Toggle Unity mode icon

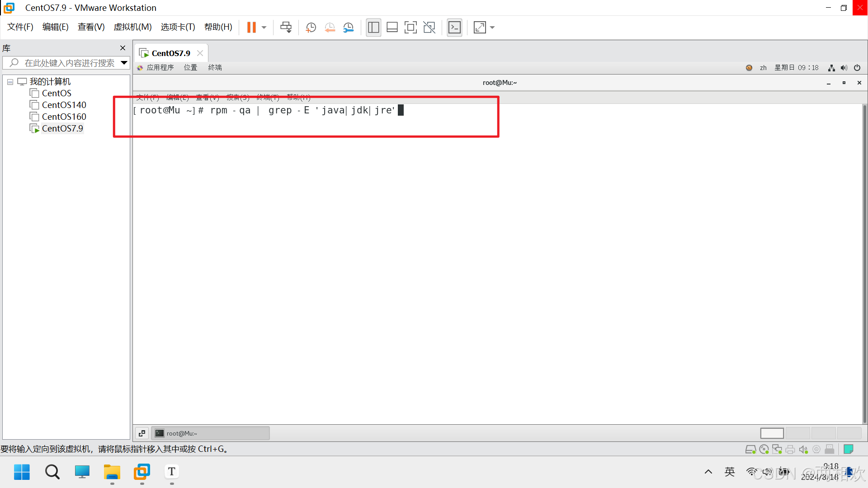(429, 28)
